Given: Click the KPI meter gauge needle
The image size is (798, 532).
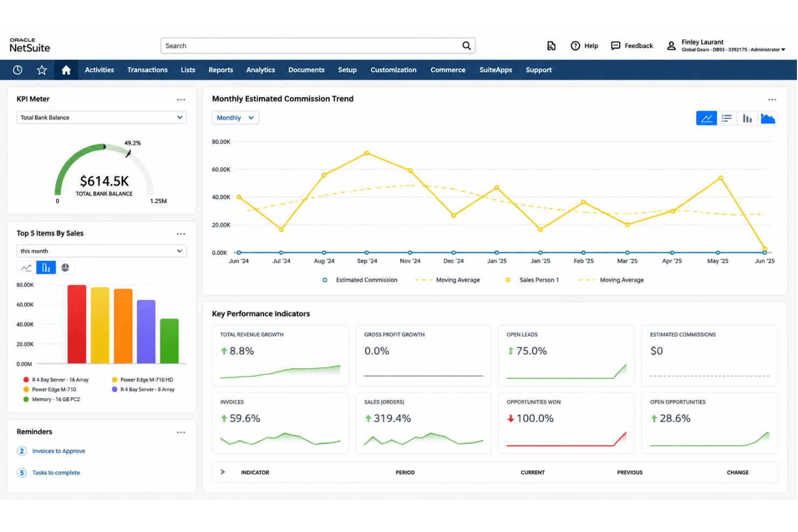Looking at the screenshot, I should [x=128, y=154].
